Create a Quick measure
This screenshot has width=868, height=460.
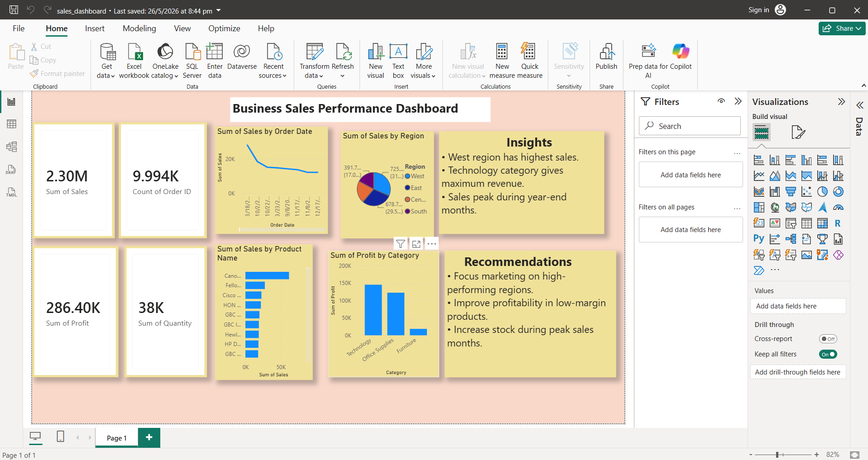coord(530,61)
